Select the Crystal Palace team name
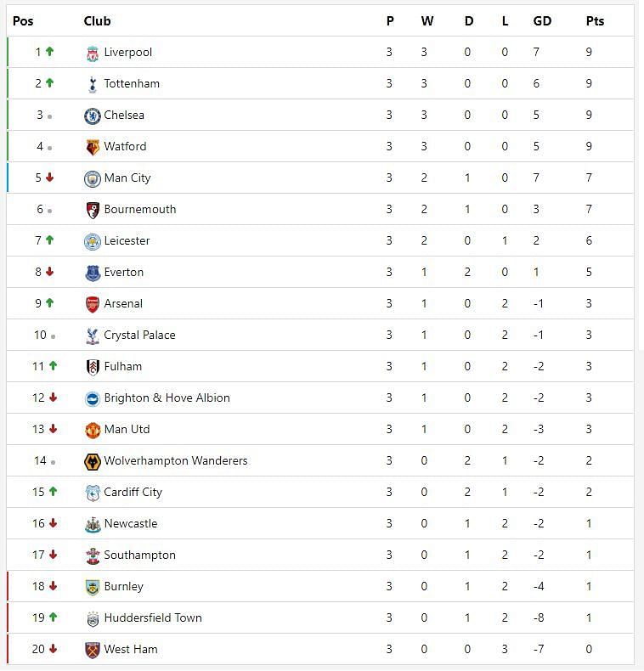This screenshot has width=644, height=671. click(139, 335)
